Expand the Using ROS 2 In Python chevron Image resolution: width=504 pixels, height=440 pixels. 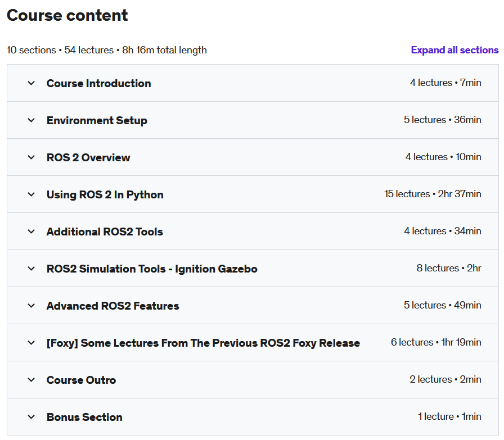tap(31, 194)
